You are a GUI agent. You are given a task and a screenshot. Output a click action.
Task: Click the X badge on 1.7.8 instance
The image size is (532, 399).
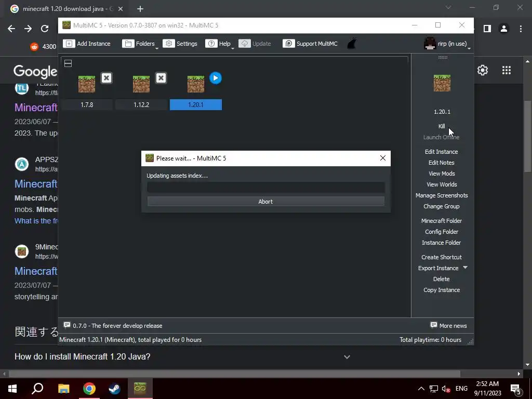[x=107, y=78]
